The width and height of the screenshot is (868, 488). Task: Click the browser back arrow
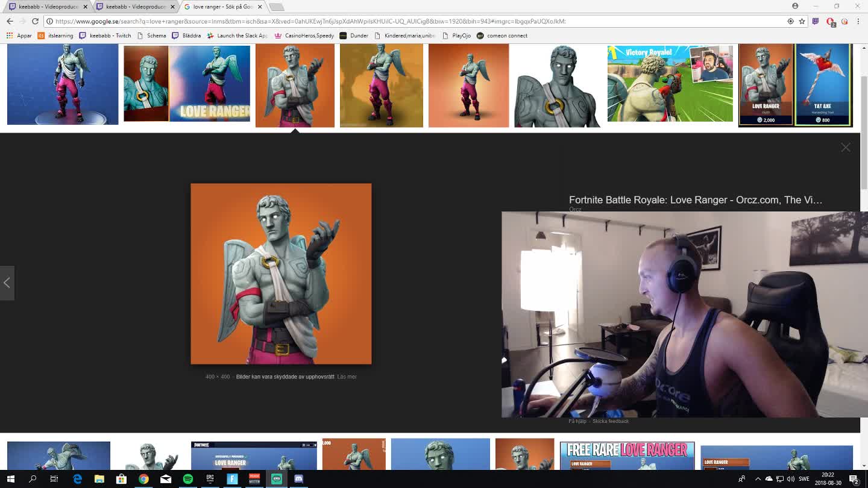pos(10,21)
